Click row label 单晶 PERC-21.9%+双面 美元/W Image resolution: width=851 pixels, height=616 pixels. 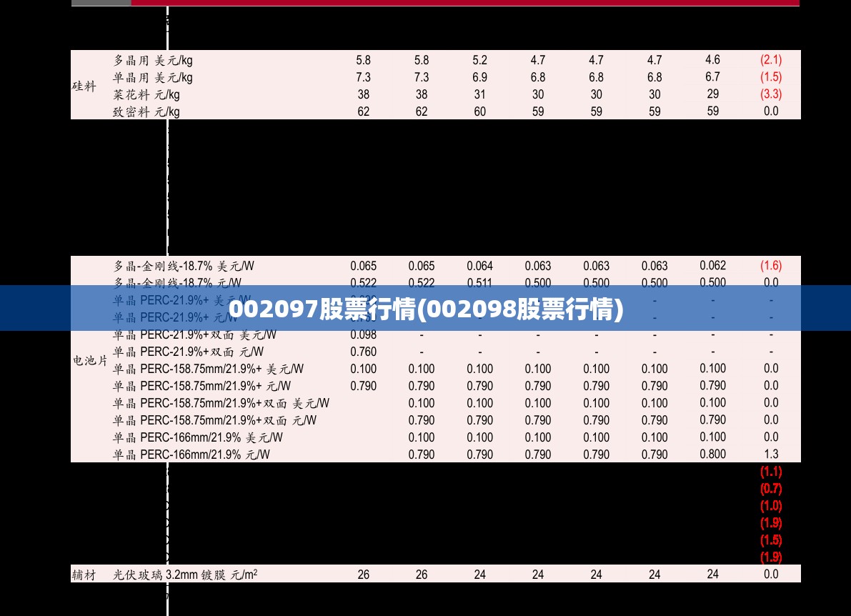pos(194,335)
